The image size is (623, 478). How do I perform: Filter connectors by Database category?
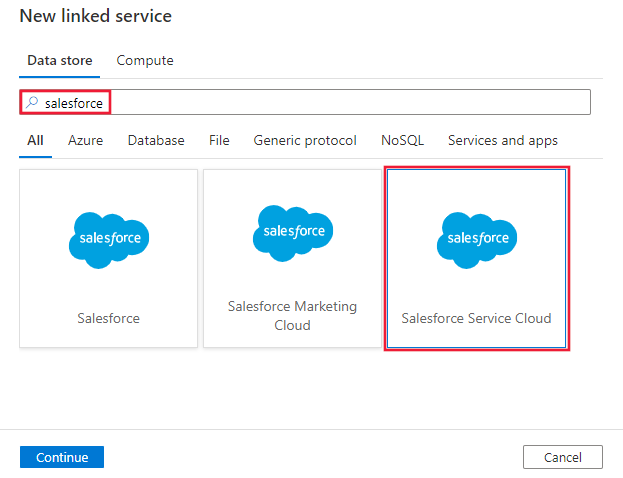click(x=156, y=140)
